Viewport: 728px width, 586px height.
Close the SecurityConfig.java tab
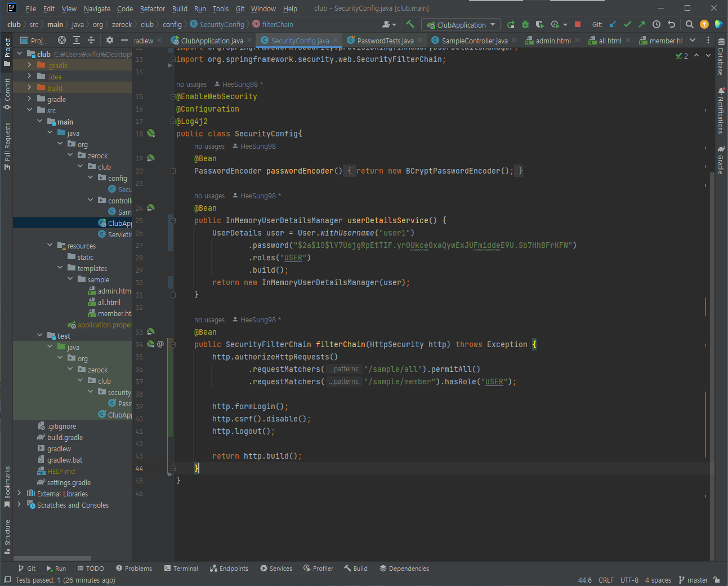(x=336, y=40)
